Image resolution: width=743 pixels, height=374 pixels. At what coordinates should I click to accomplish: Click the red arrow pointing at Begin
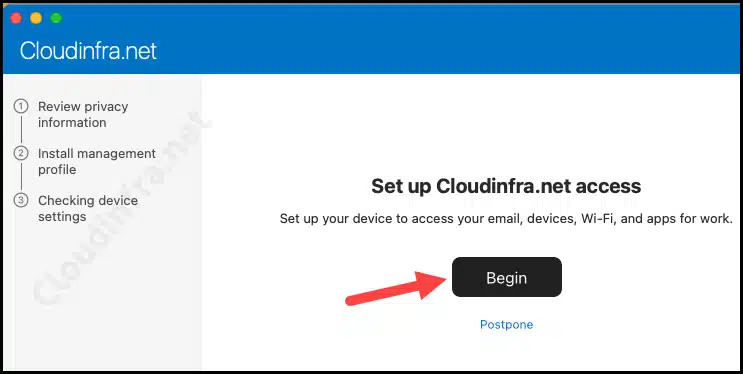(396, 287)
